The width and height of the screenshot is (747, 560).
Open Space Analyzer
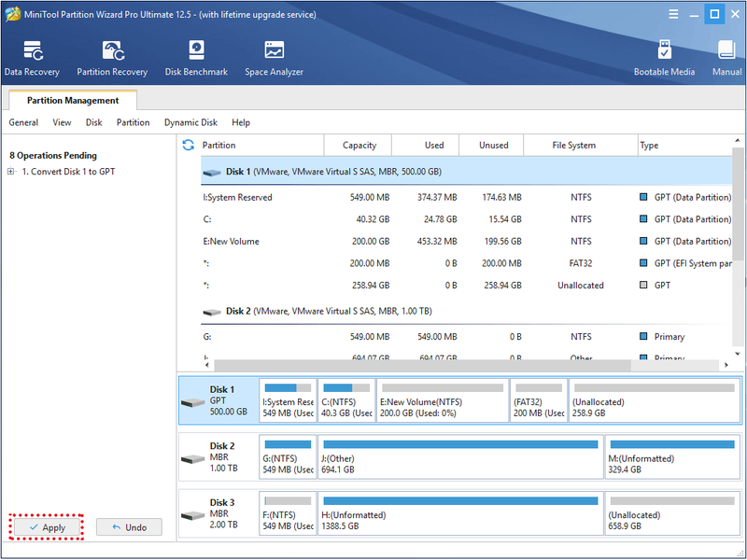pyautogui.click(x=274, y=58)
